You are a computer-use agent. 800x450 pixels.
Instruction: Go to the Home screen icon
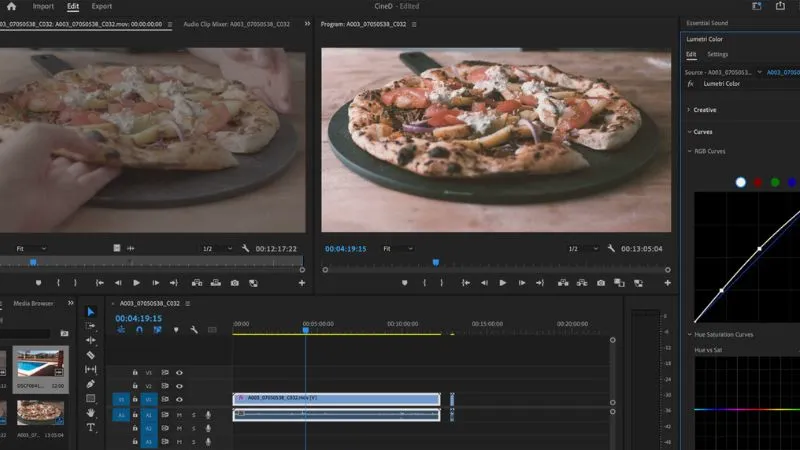[11, 6]
